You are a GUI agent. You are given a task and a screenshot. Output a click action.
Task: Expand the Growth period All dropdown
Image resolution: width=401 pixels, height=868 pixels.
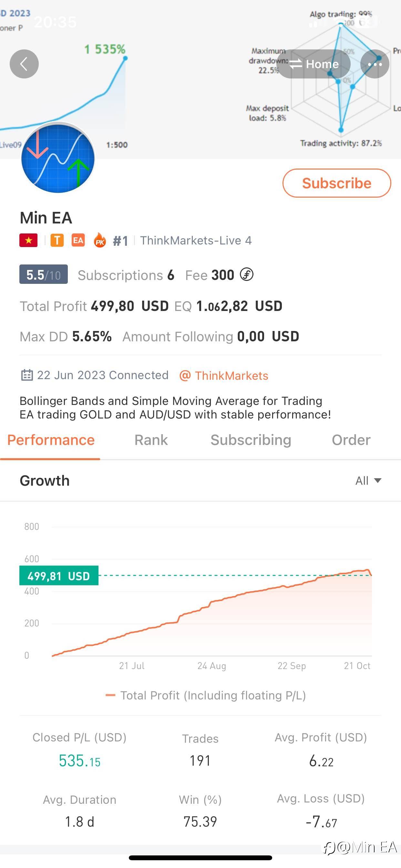pyautogui.click(x=368, y=480)
